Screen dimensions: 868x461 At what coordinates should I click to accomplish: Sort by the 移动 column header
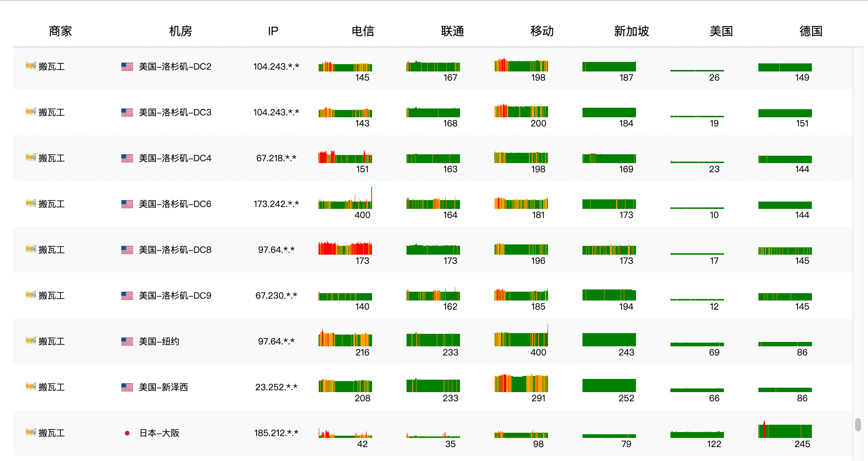click(x=542, y=31)
